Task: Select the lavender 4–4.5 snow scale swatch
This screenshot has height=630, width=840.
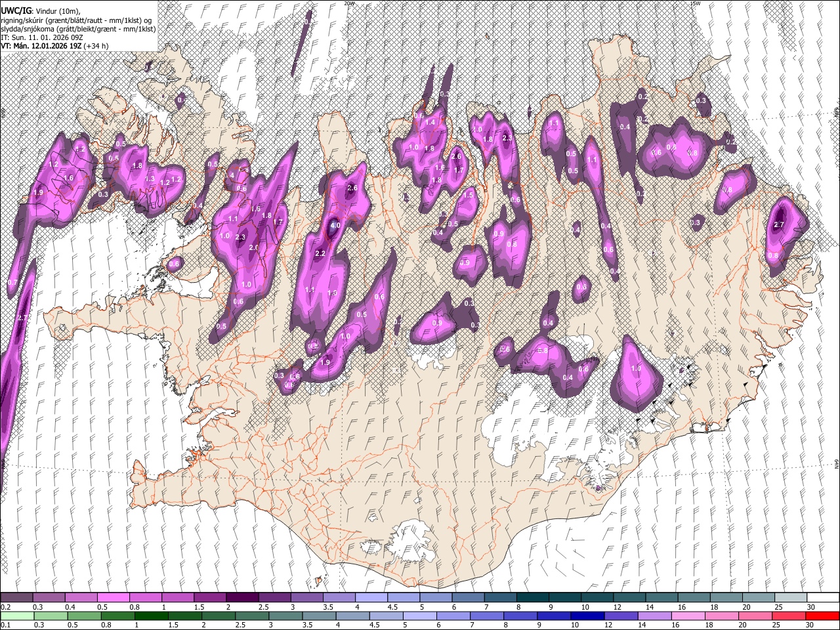Action: 370,597
